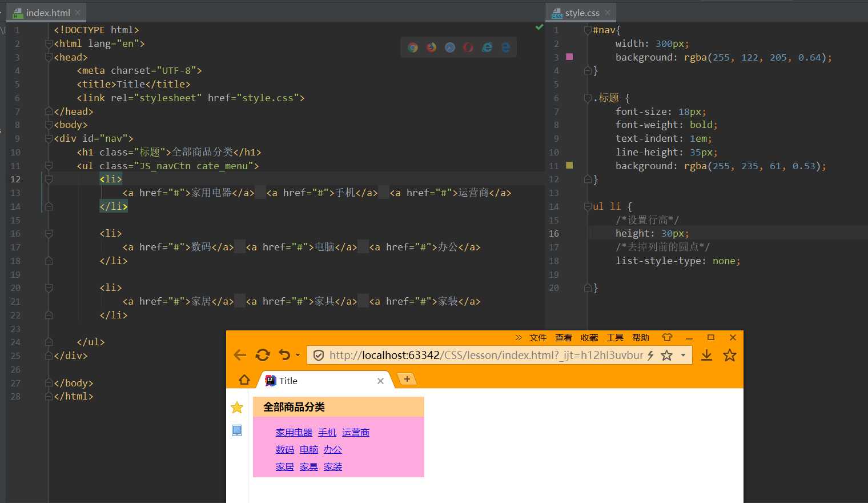This screenshot has width=868, height=503.
Task: Open the 查看 menu in browser
Action: tap(564, 338)
